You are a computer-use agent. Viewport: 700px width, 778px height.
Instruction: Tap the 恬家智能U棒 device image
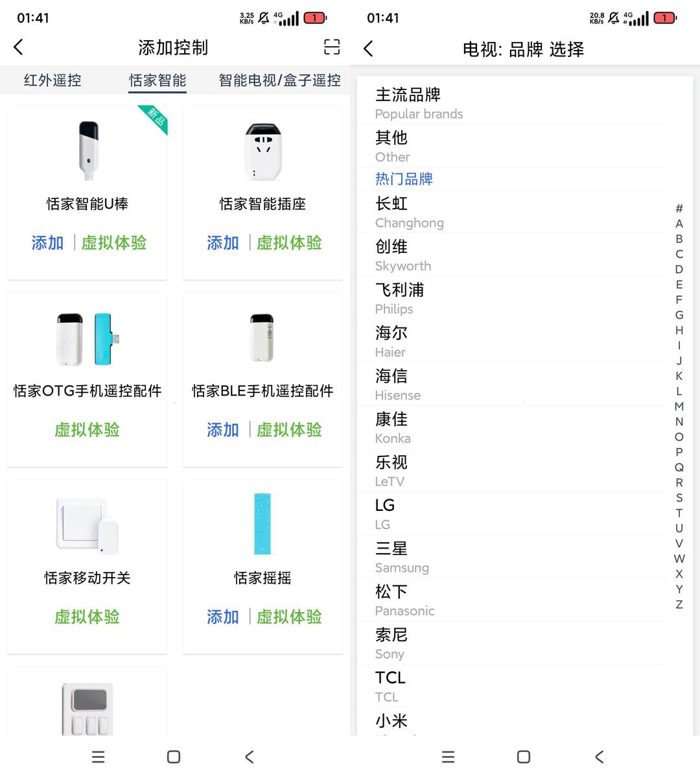(88, 150)
